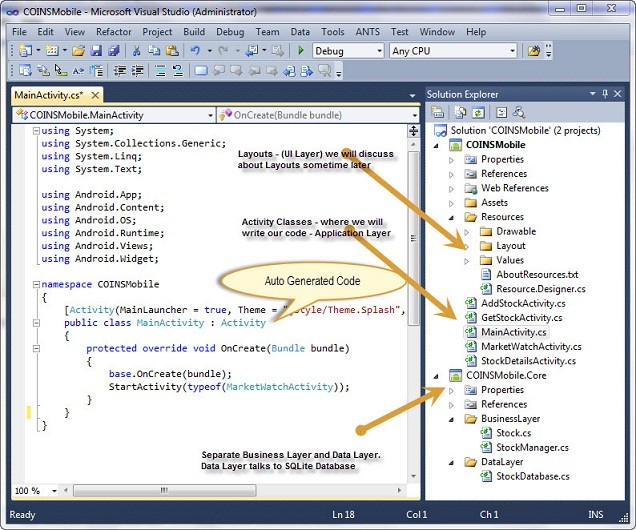The height and width of the screenshot is (530, 636).
Task: Collapse the using directives code block
Action: click(36, 131)
